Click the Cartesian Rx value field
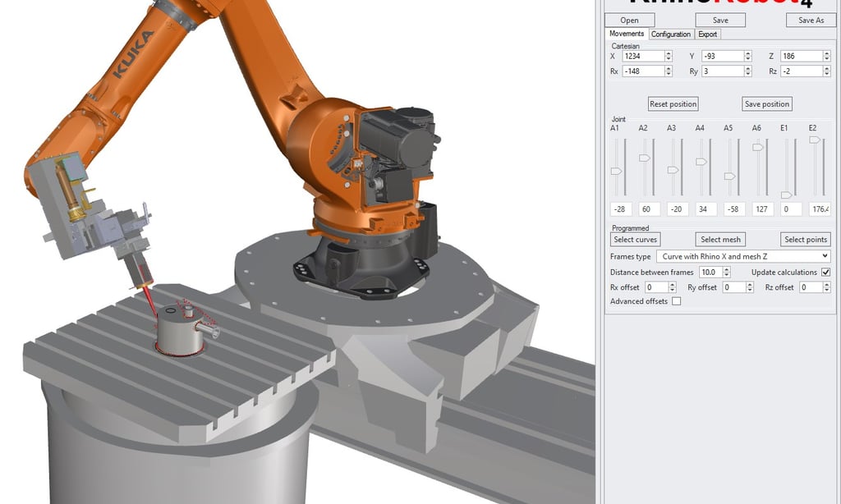Image resolution: width=841 pixels, height=504 pixels. [643, 71]
